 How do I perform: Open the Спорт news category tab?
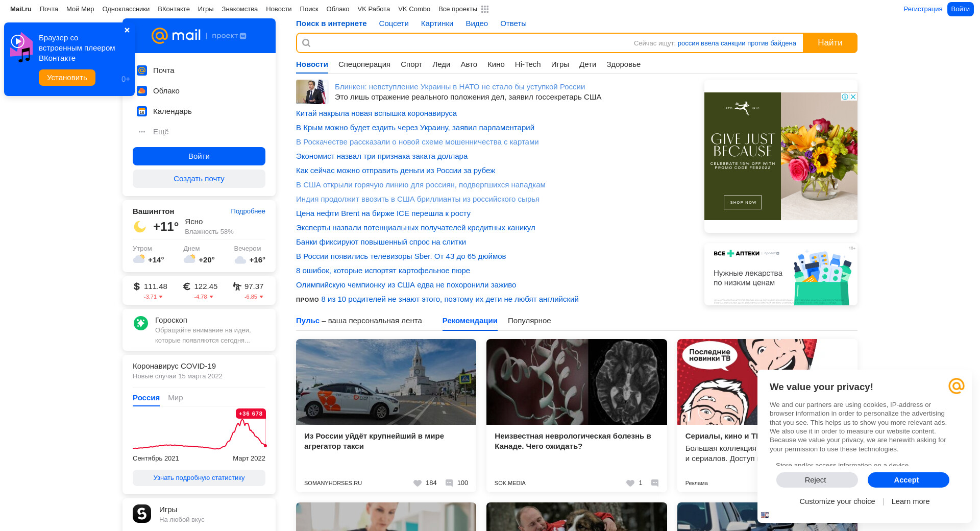click(x=411, y=64)
